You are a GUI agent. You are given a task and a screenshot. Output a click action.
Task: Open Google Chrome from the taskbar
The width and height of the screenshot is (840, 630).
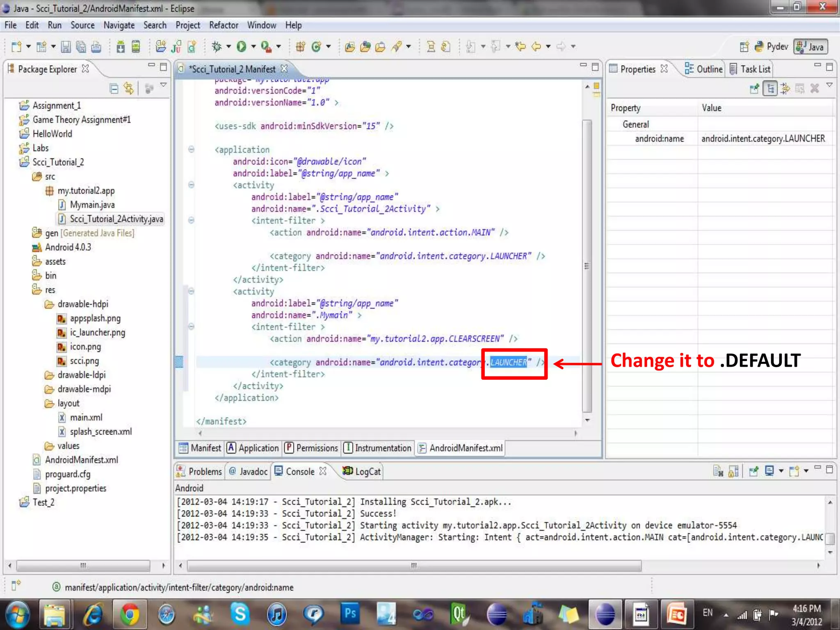coord(130,614)
